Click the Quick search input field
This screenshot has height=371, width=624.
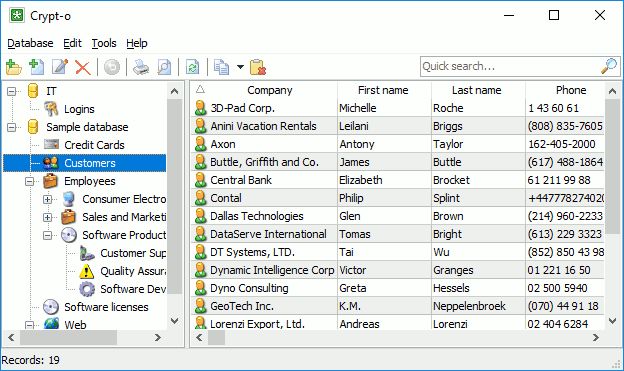click(511, 66)
